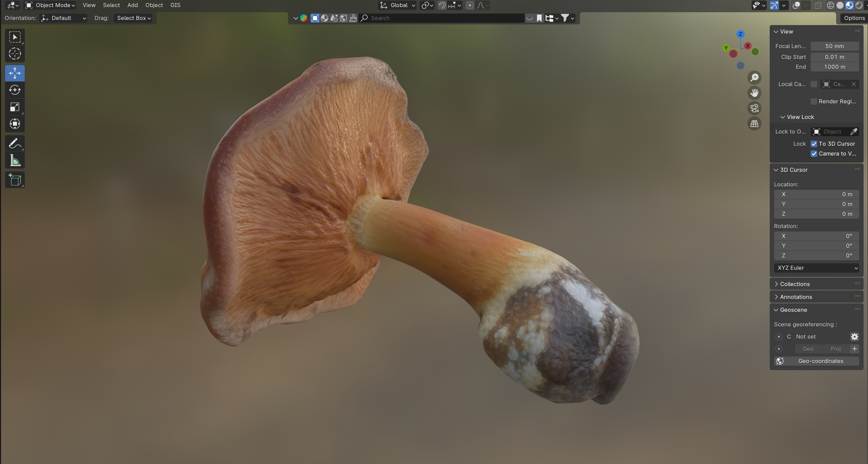Viewport: 868px width, 464px height.
Task: Click the hand pan view icon
Action: [x=754, y=93]
